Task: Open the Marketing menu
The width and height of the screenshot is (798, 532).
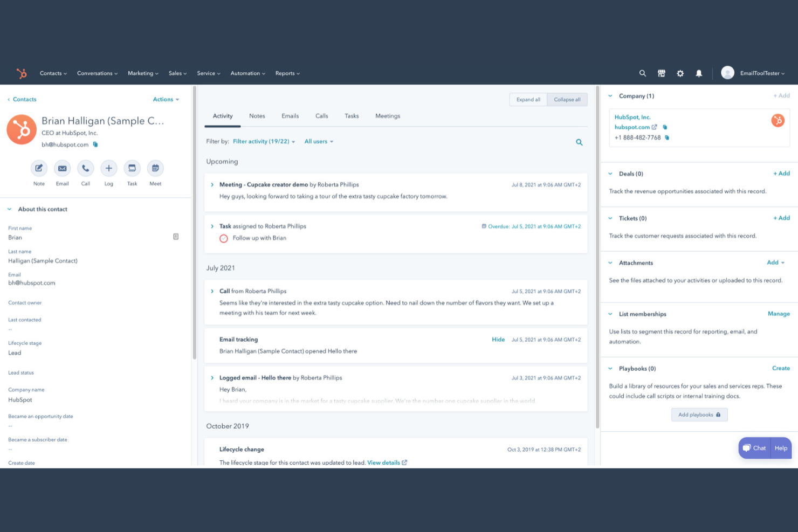Action: click(x=142, y=73)
